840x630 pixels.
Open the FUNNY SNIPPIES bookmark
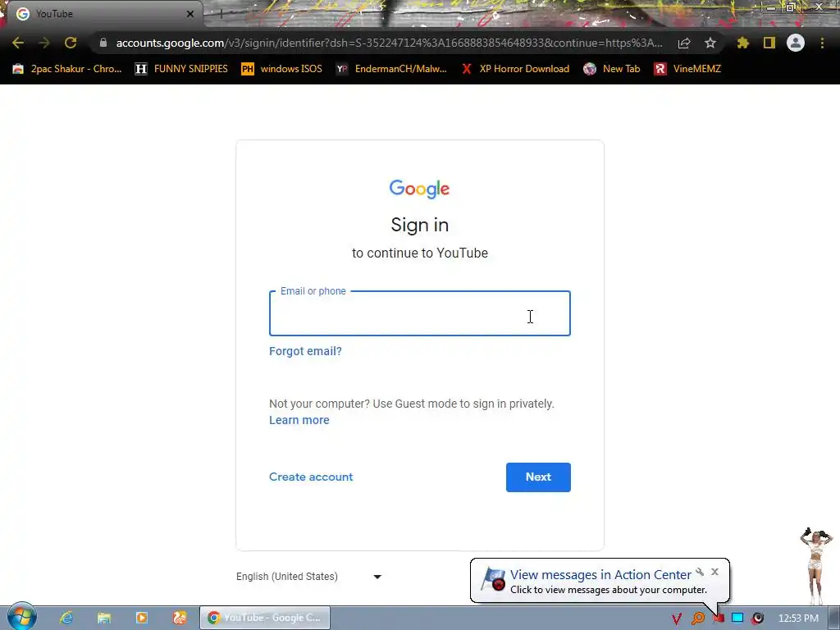pyautogui.click(x=181, y=69)
